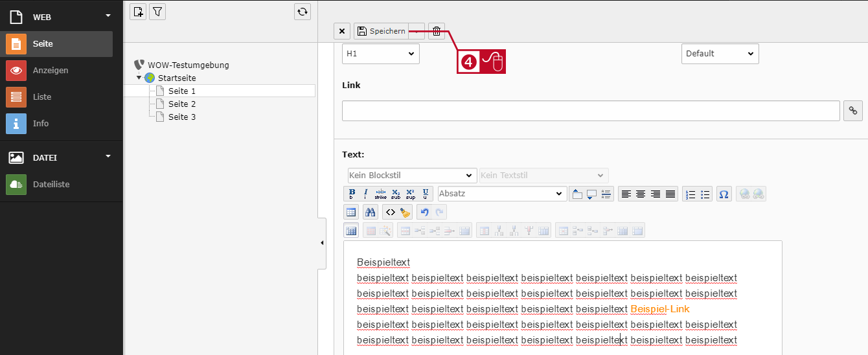
Task: Click the Speichern save button
Action: click(382, 31)
